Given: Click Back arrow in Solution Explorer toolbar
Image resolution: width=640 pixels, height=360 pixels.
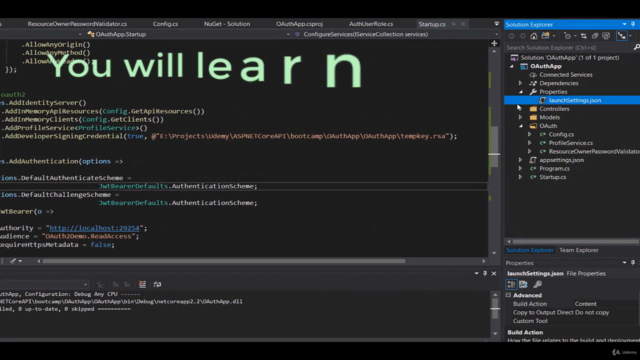Looking at the screenshot, I should coord(511,36).
